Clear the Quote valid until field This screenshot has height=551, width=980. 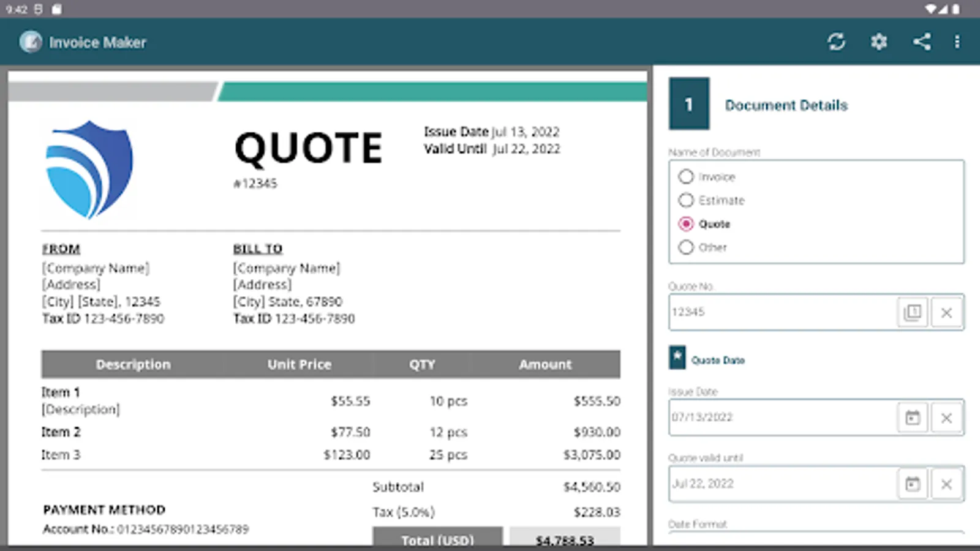pyautogui.click(x=946, y=484)
